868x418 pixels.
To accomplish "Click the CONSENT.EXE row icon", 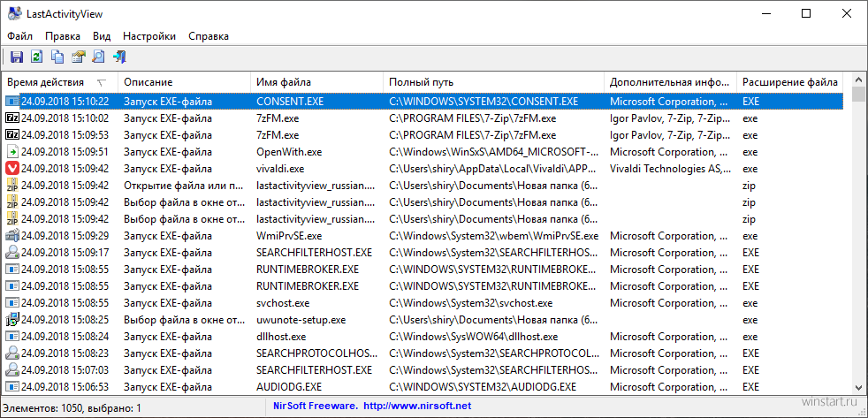I will point(12,102).
